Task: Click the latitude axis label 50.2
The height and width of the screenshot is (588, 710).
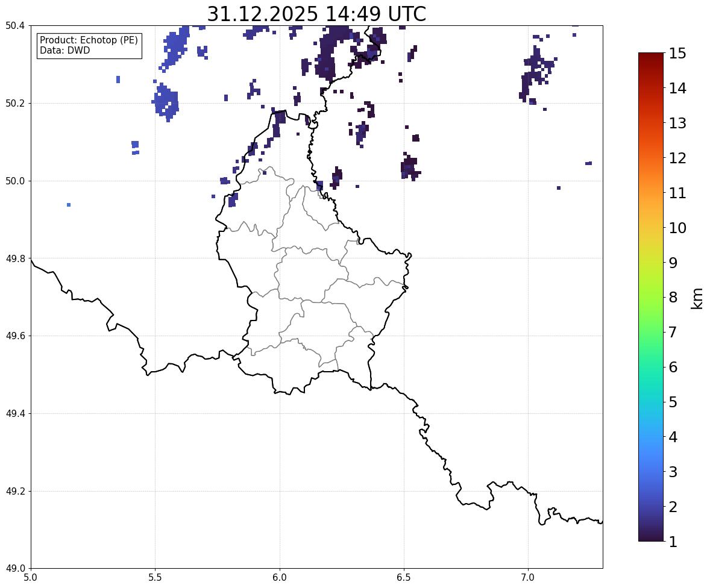Action: (x=14, y=103)
